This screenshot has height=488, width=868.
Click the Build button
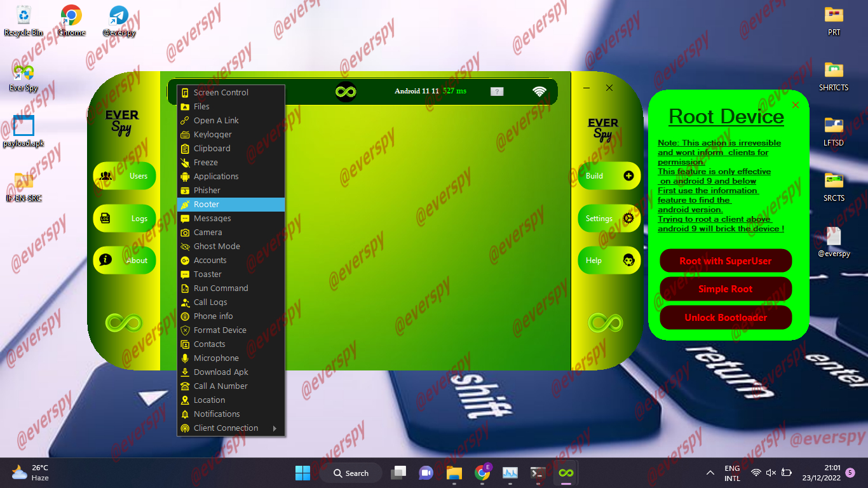[609, 176]
